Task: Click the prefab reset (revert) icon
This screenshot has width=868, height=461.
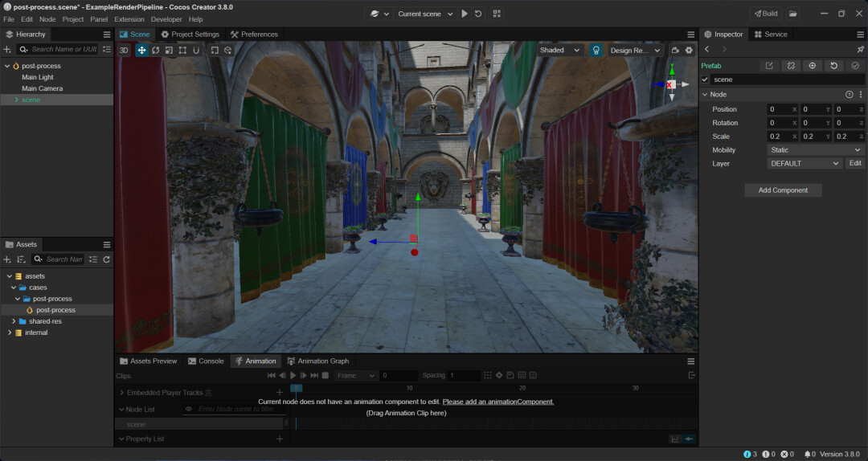Action: coord(834,66)
